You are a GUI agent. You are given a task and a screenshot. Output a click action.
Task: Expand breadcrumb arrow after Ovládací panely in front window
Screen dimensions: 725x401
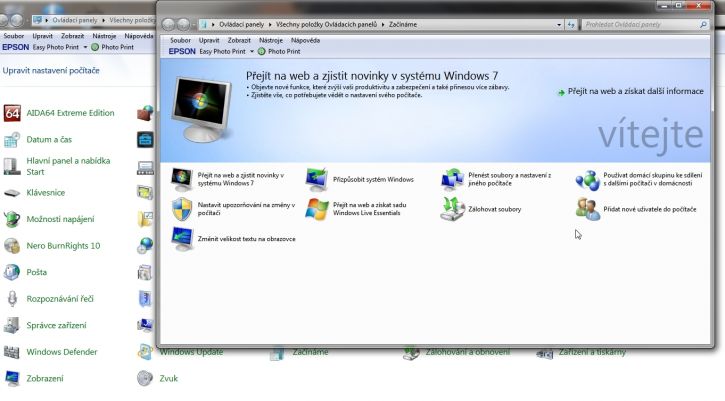[x=270, y=25]
